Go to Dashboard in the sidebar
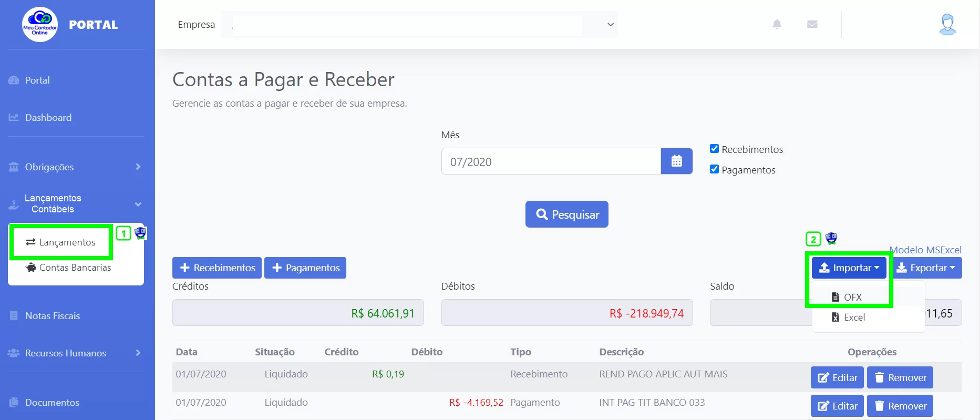This screenshot has width=980, height=420. point(48,118)
